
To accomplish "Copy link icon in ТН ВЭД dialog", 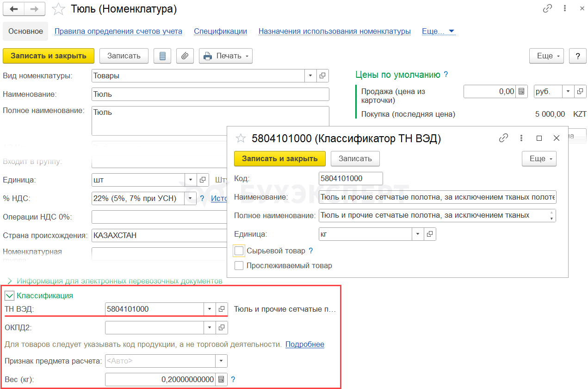I will pyautogui.click(x=504, y=138).
